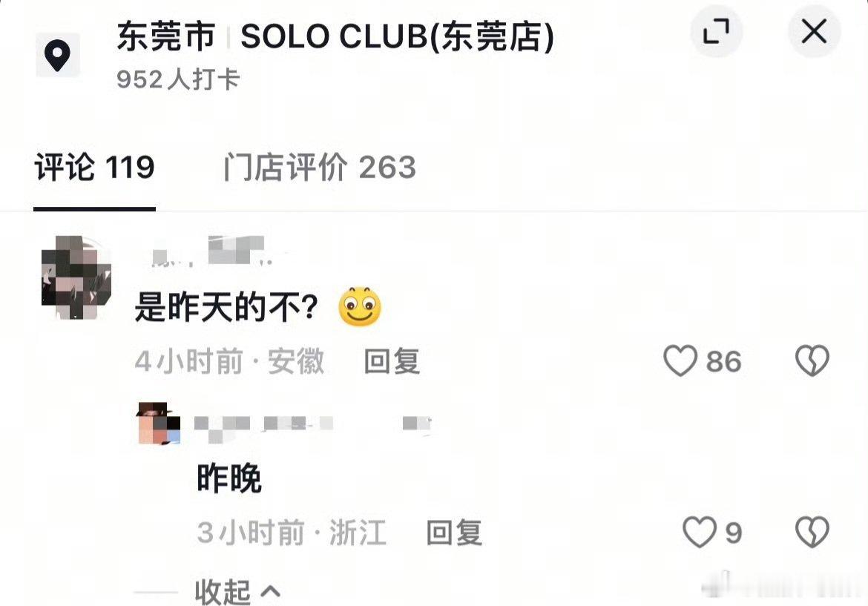The image size is (868, 606).
Task: Expand comments panel to full screen
Action: pos(717,31)
